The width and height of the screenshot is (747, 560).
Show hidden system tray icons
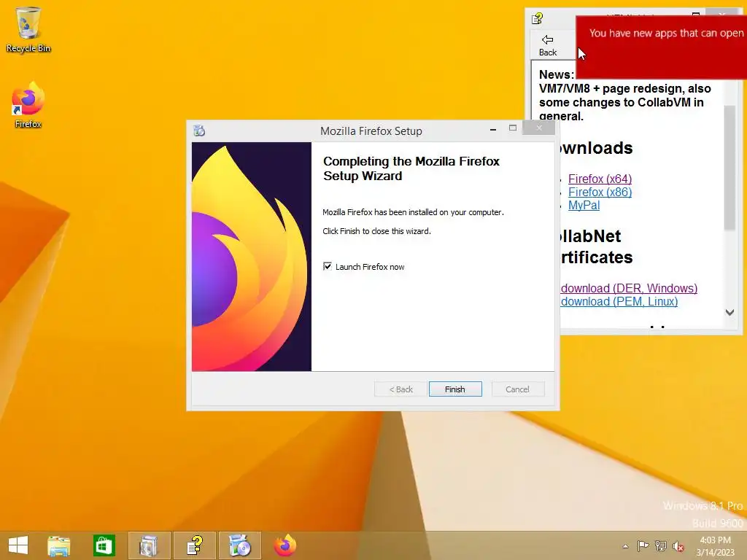625,546
